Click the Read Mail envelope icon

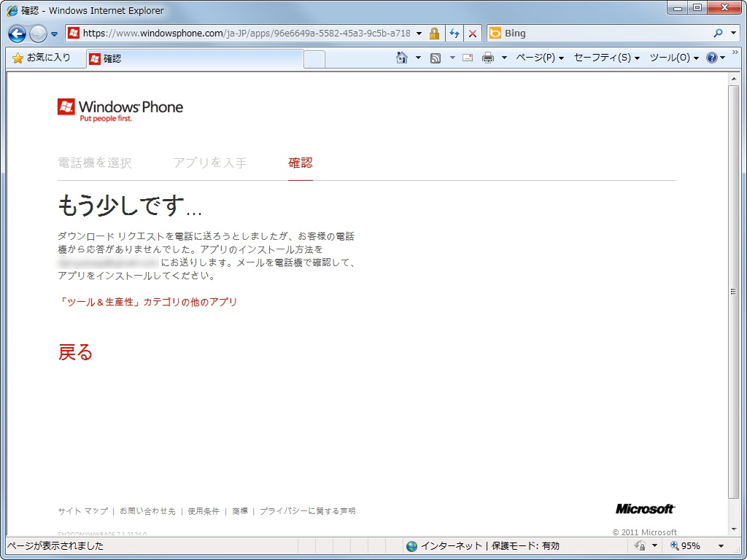[x=467, y=57]
